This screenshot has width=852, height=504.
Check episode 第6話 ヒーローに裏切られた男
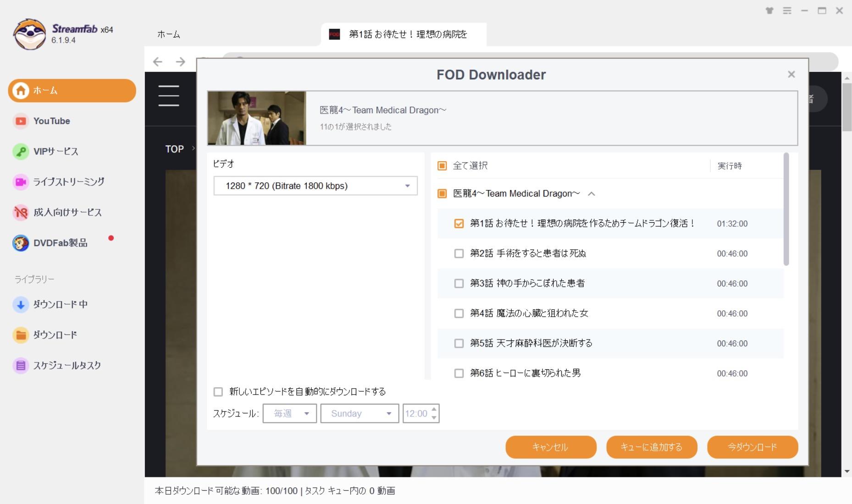tap(459, 373)
